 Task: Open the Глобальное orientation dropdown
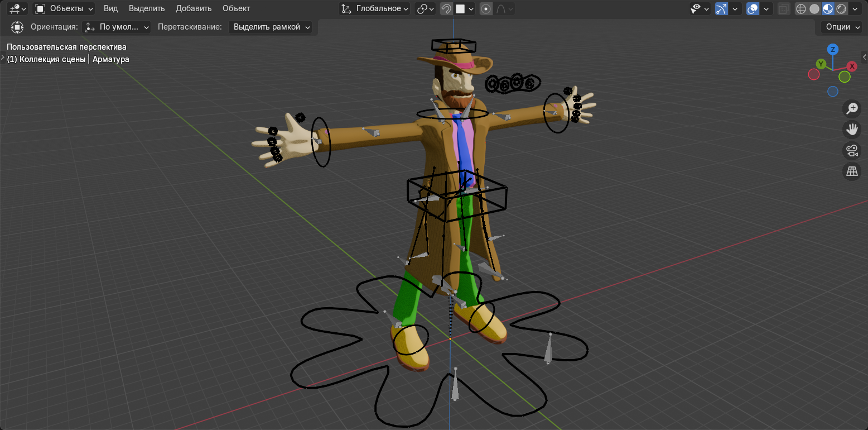(x=374, y=9)
